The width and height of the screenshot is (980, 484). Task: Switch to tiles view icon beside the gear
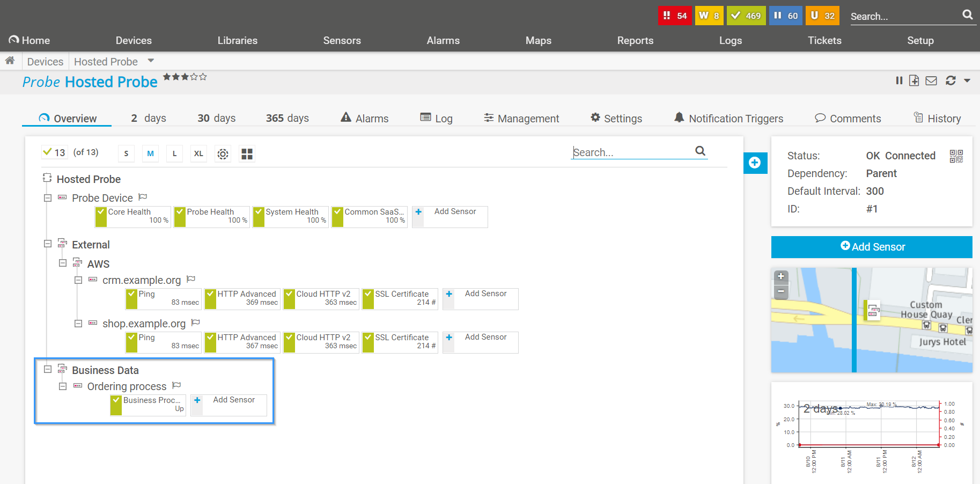pos(247,154)
